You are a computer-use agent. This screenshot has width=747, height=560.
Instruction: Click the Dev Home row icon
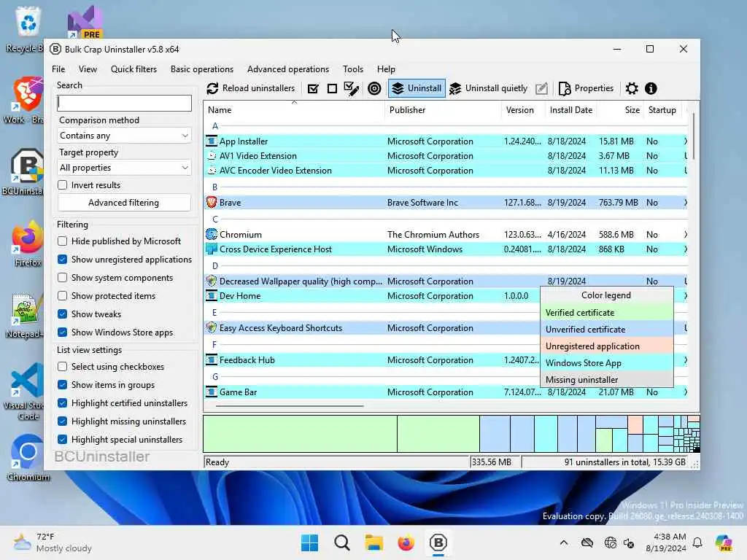point(212,296)
